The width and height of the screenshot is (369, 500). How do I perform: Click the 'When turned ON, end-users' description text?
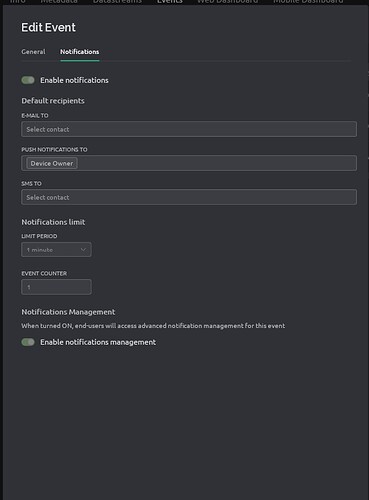(153, 326)
